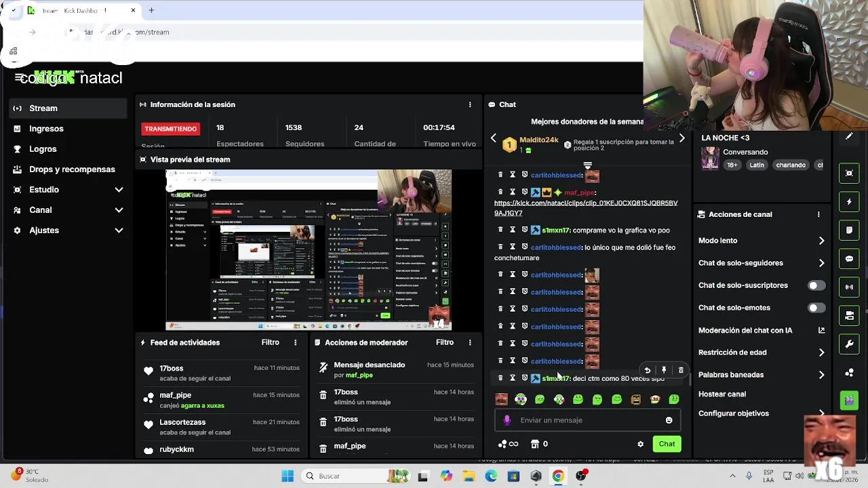Open Logros in the sidebar

coord(68,149)
